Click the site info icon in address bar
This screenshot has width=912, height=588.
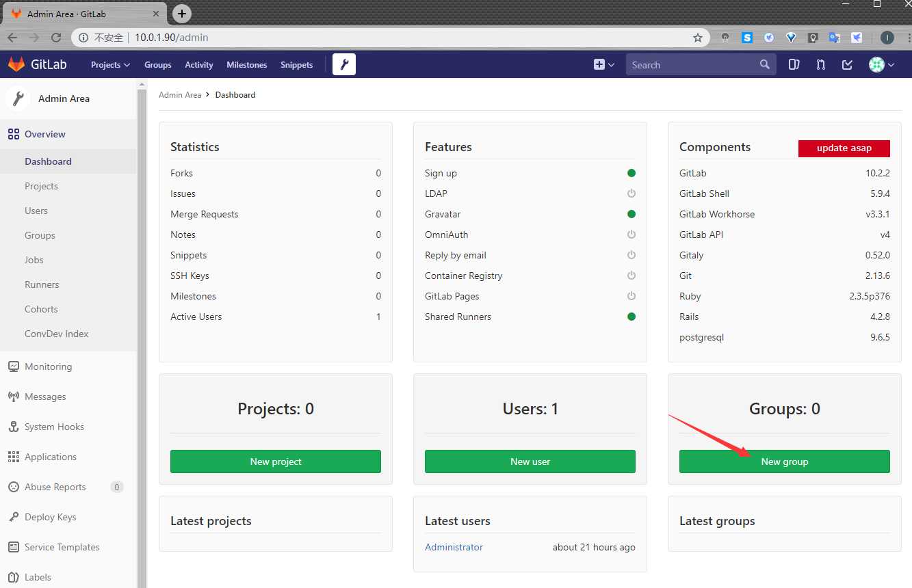(83, 38)
